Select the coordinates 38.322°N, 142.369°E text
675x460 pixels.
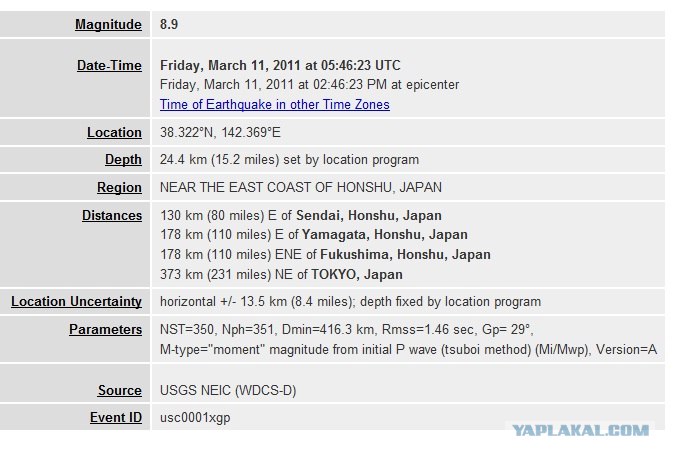tap(220, 133)
